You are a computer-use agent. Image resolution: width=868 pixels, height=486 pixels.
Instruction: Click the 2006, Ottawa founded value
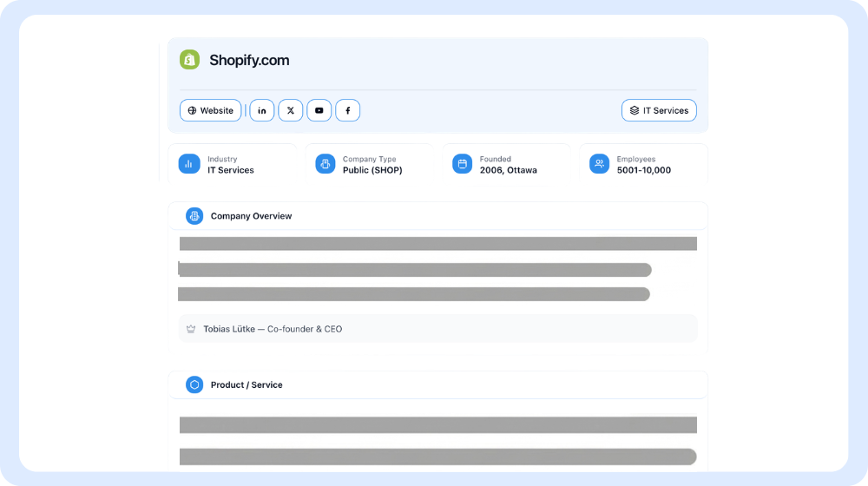(508, 170)
